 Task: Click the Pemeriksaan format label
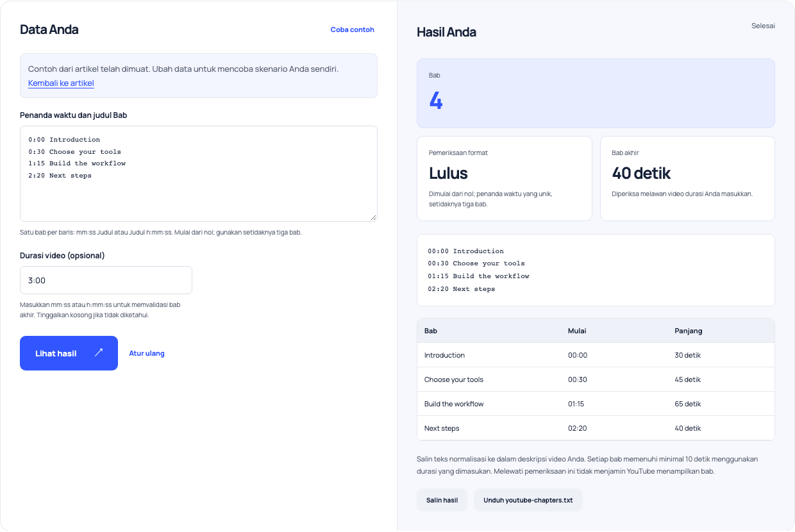point(458,153)
